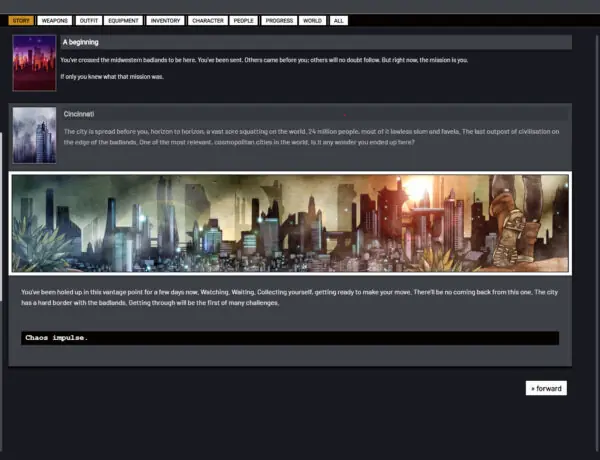Switch to the WEAPONS tab
The image size is (600, 460).
pos(55,20)
